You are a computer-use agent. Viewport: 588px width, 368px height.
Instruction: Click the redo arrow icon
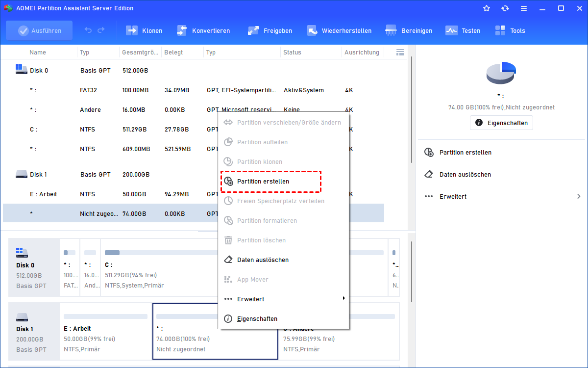click(101, 30)
